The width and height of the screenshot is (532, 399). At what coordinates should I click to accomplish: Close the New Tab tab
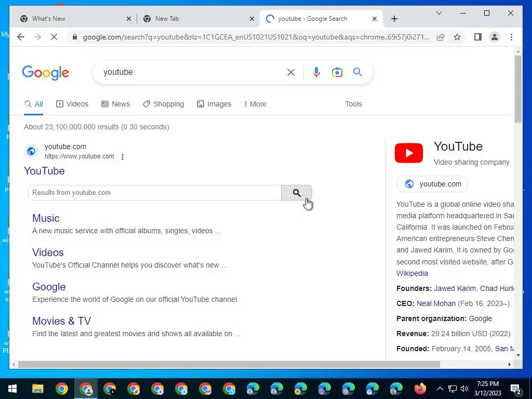tap(252, 19)
